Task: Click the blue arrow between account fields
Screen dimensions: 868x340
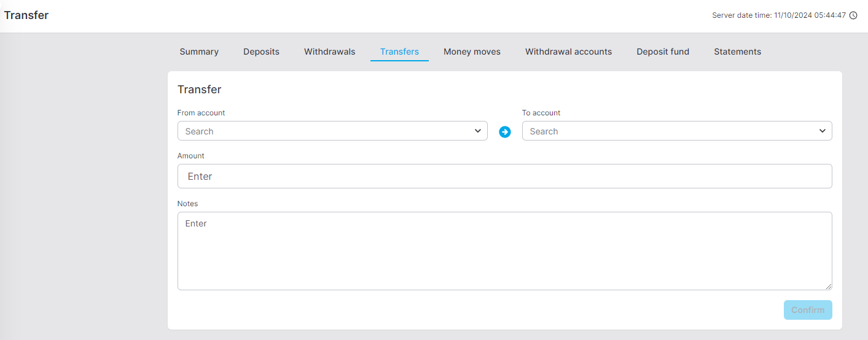Action: (x=505, y=131)
